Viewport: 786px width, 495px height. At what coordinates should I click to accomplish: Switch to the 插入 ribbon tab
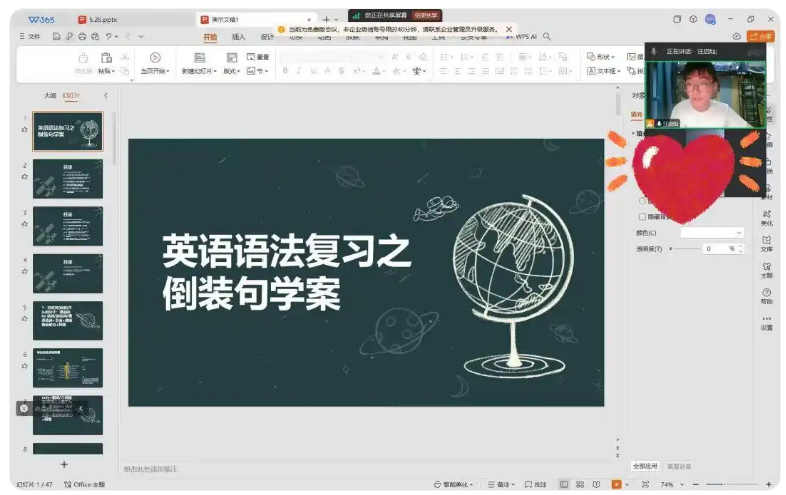238,37
